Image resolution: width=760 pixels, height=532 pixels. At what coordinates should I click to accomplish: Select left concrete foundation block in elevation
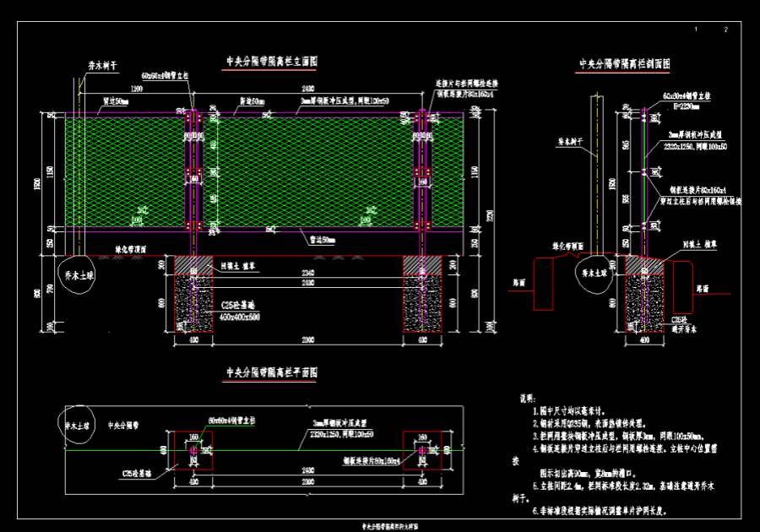coord(193,302)
